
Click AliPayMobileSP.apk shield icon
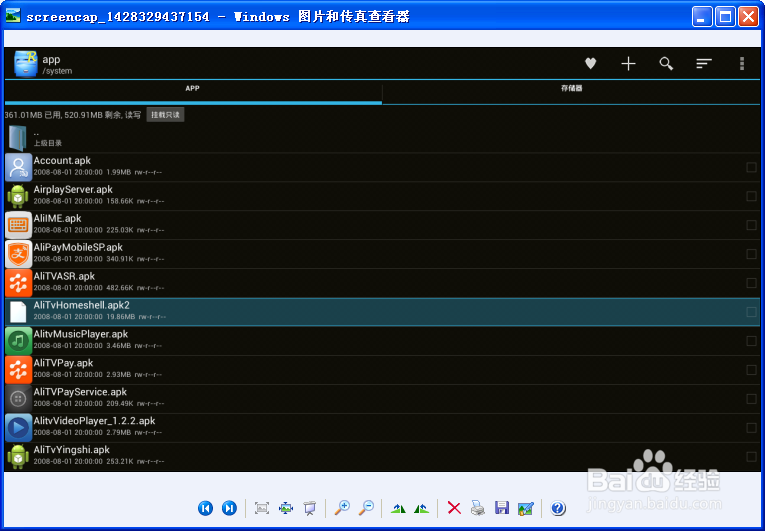pyautogui.click(x=19, y=254)
